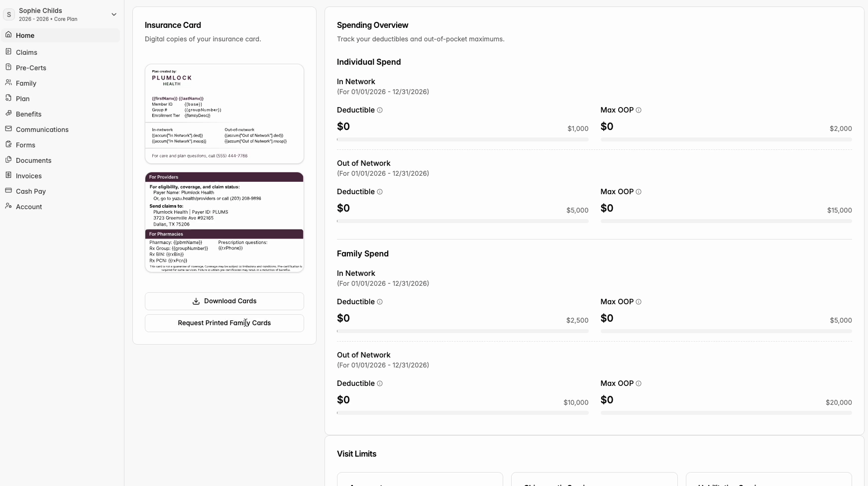Image resolution: width=868 pixels, height=486 pixels.
Task: Open the Home page
Action: click(x=61, y=35)
